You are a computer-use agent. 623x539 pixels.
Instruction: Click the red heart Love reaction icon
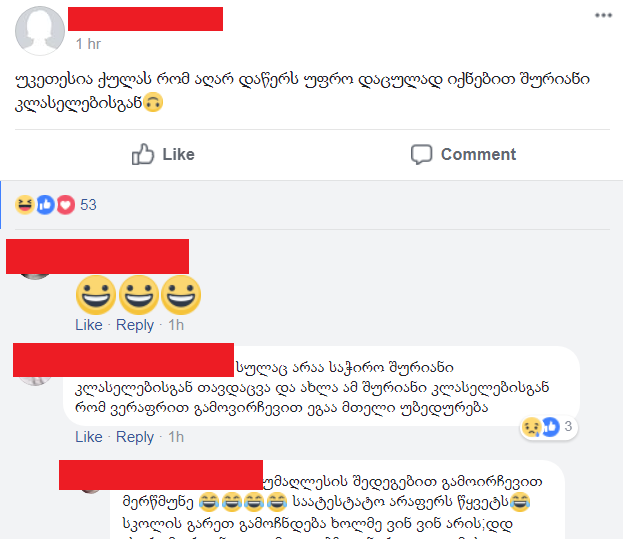[x=66, y=205]
